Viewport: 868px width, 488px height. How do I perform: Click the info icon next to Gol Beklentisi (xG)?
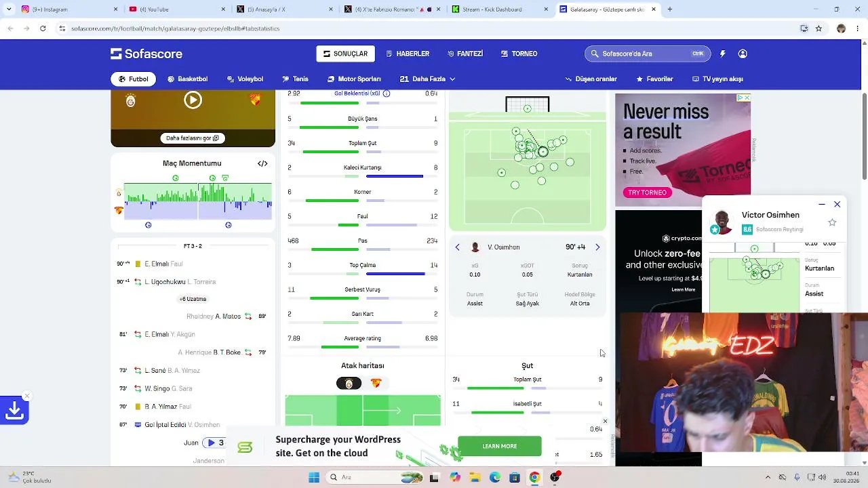(387, 94)
